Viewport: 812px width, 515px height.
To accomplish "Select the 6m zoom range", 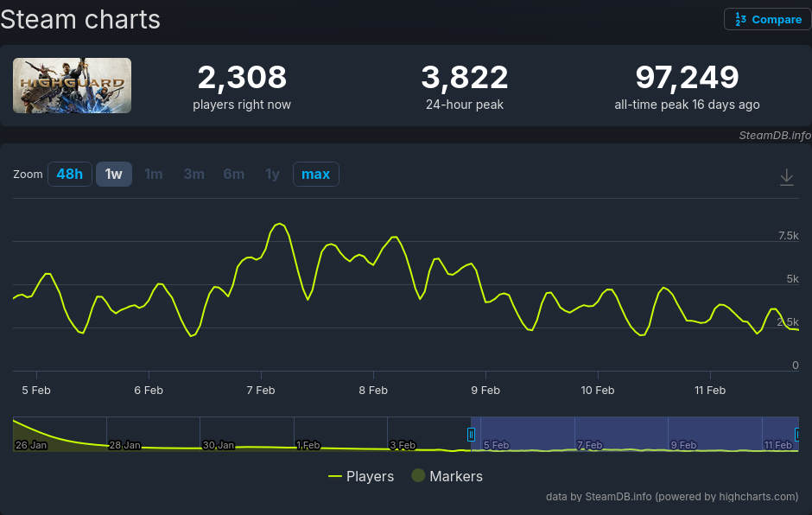I will (x=233, y=174).
